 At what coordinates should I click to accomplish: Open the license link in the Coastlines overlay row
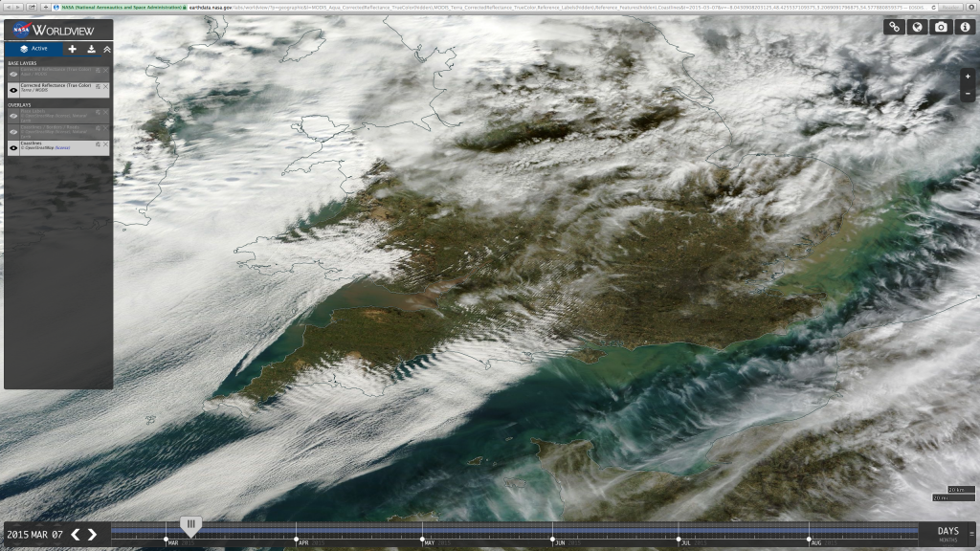pos(62,148)
